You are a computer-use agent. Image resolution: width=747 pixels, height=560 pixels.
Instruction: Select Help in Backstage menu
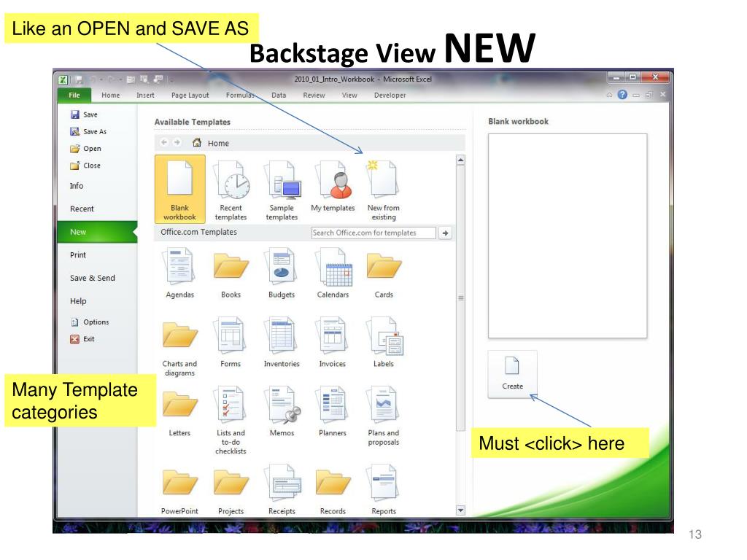point(78,301)
